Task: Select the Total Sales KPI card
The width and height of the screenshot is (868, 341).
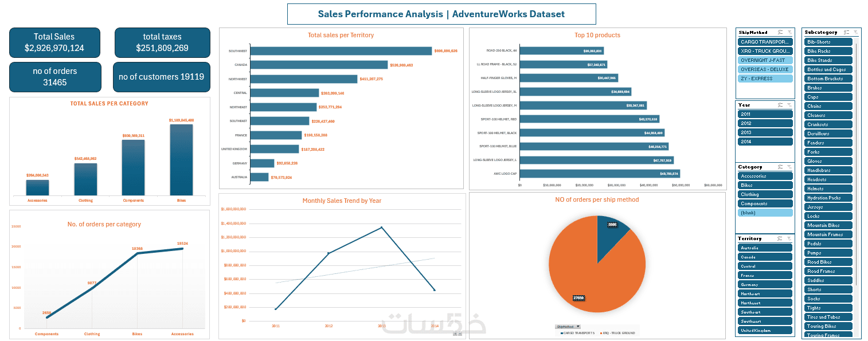Action: [54, 42]
